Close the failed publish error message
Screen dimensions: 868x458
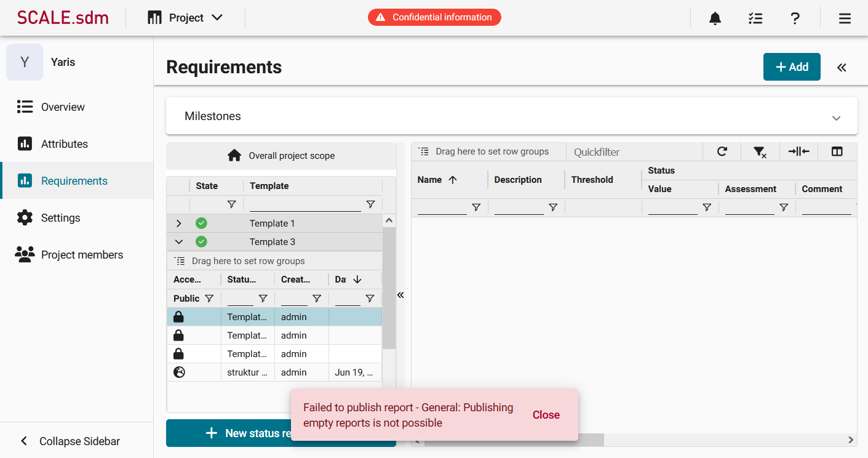[x=546, y=415]
